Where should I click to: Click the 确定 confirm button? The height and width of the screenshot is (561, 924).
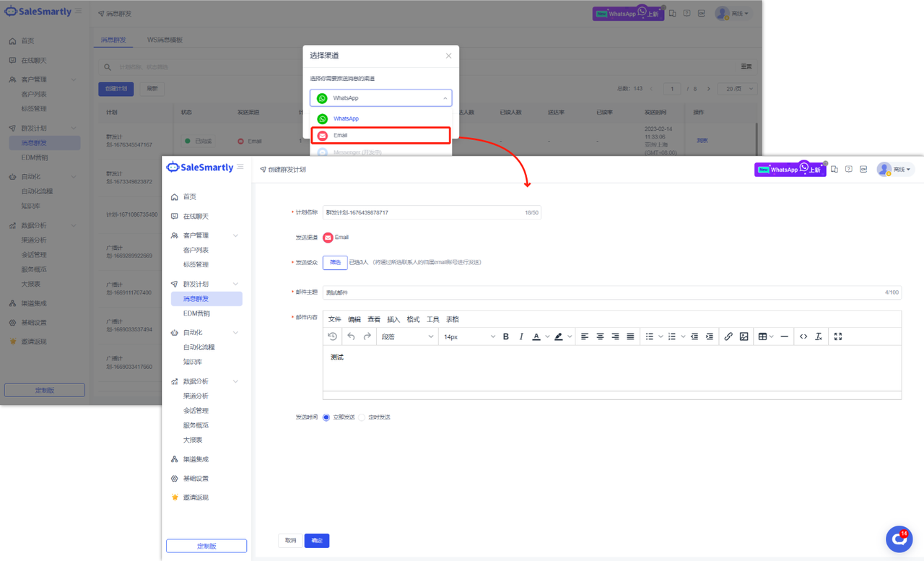click(x=317, y=540)
